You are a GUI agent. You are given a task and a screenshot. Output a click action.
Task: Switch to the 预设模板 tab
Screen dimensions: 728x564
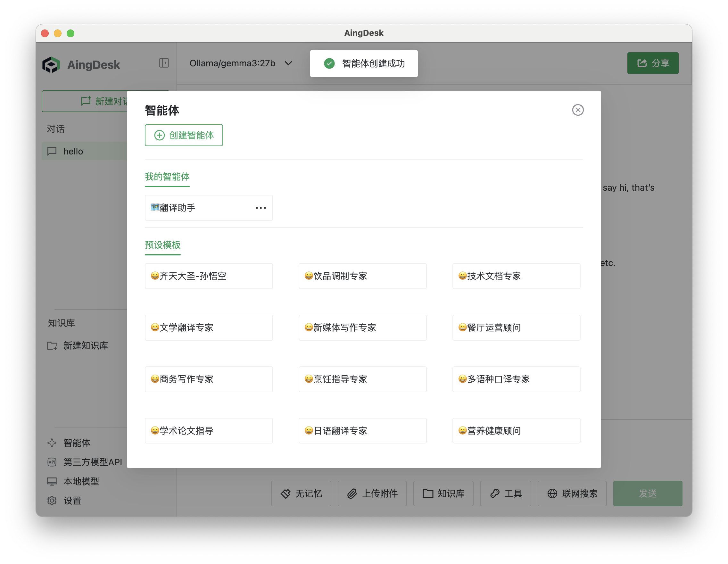click(163, 245)
